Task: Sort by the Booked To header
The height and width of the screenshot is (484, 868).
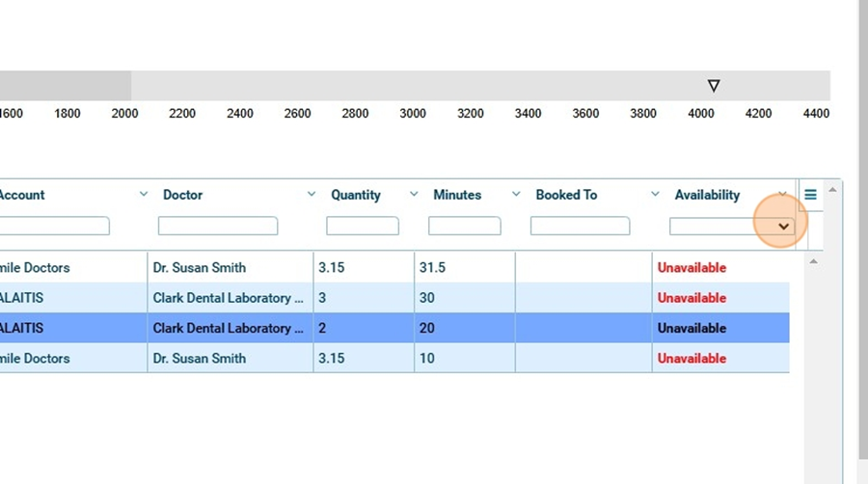Action: point(566,195)
